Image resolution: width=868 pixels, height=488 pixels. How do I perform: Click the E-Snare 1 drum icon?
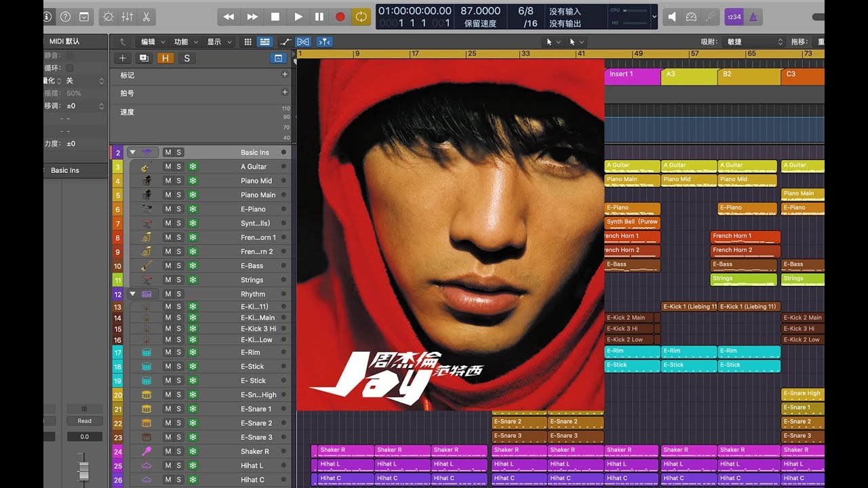coord(146,409)
